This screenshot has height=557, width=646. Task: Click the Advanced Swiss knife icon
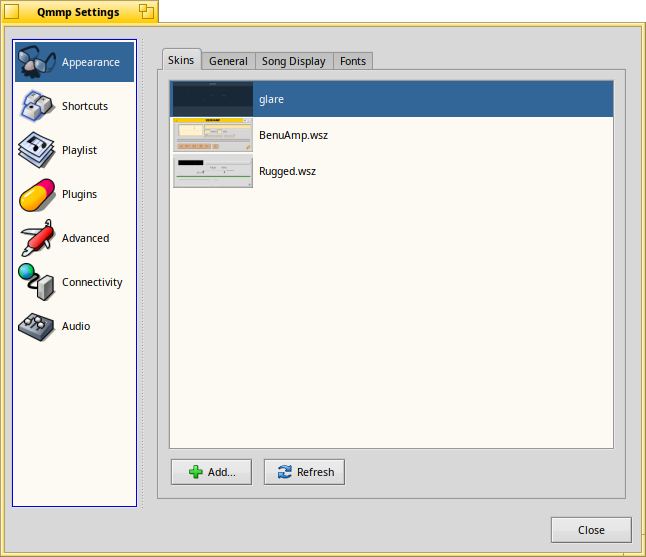37,238
